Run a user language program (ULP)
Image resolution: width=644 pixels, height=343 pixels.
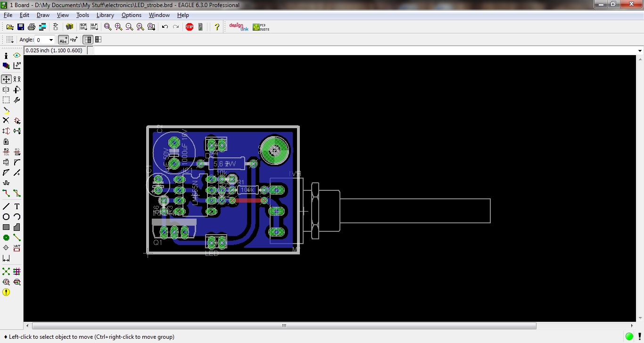(94, 27)
